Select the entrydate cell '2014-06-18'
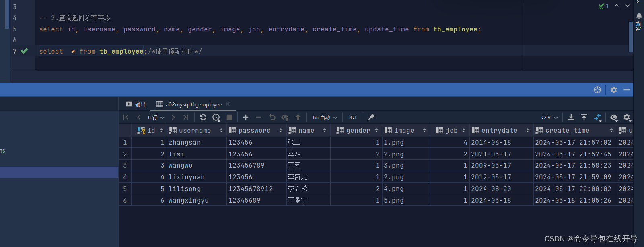644x247 pixels. pos(501,142)
